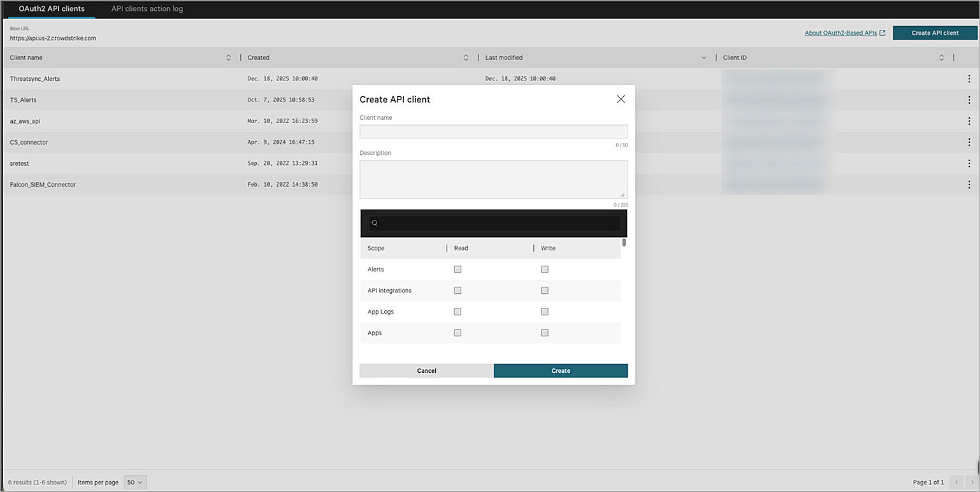Open actions menu for TS_Alerts row
Viewport: 980px width, 492px height.
tap(969, 100)
